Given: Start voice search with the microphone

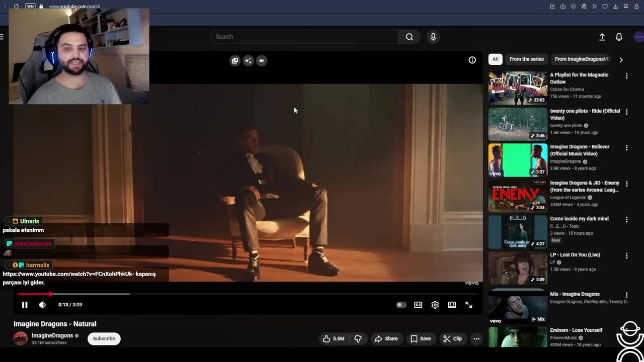Looking at the screenshot, I should coord(433,37).
